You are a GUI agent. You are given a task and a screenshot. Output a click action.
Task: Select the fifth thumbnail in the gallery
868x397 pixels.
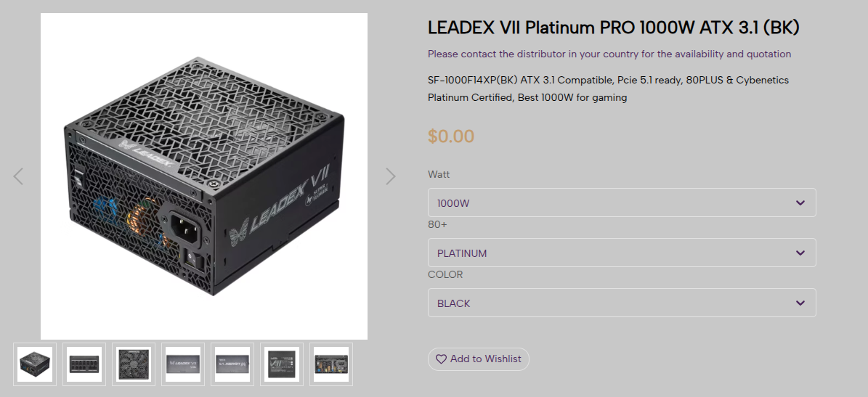coord(232,364)
